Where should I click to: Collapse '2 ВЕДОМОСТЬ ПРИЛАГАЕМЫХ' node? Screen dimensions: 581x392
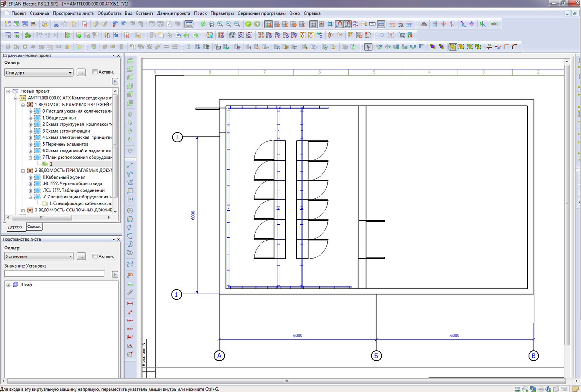(23, 170)
